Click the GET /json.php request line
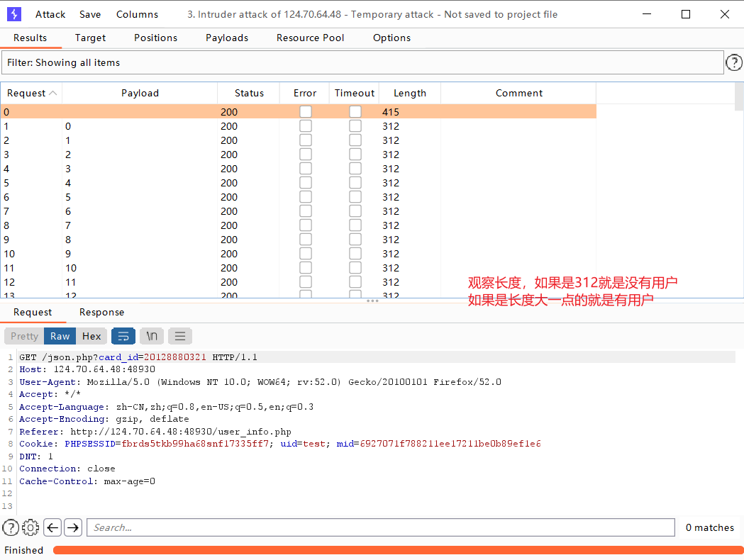This screenshot has width=744, height=560. click(x=138, y=357)
